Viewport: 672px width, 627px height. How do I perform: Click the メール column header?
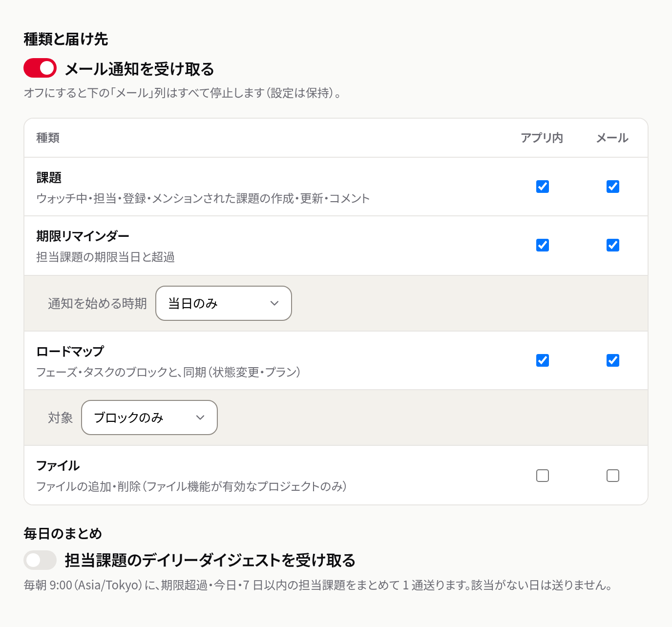(612, 138)
